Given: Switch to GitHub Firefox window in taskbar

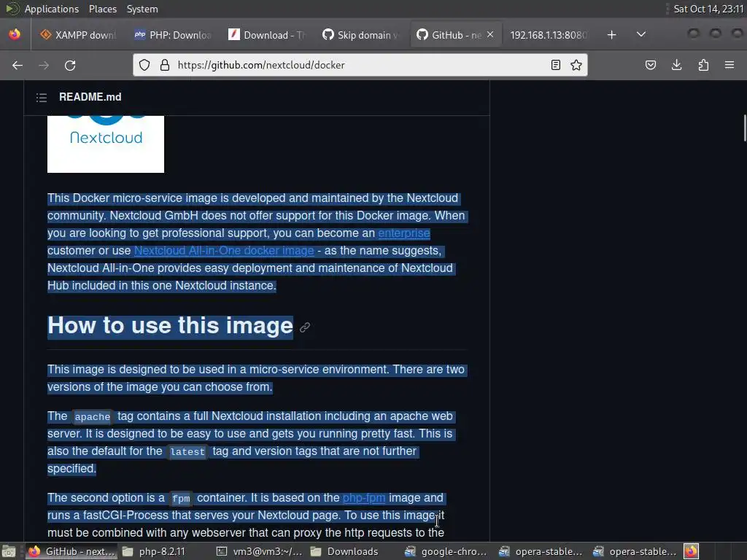Looking at the screenshot, I should point(71,551).
